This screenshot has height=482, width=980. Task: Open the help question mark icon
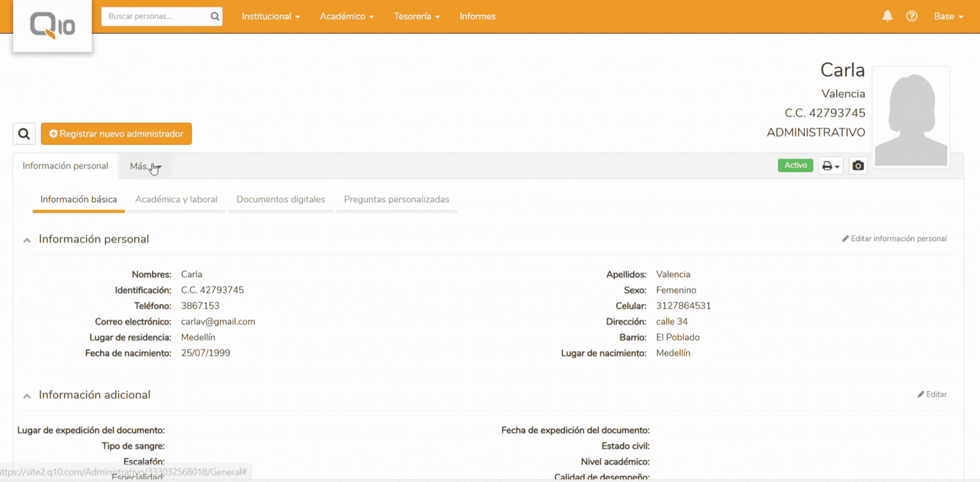tap(912, 16)
